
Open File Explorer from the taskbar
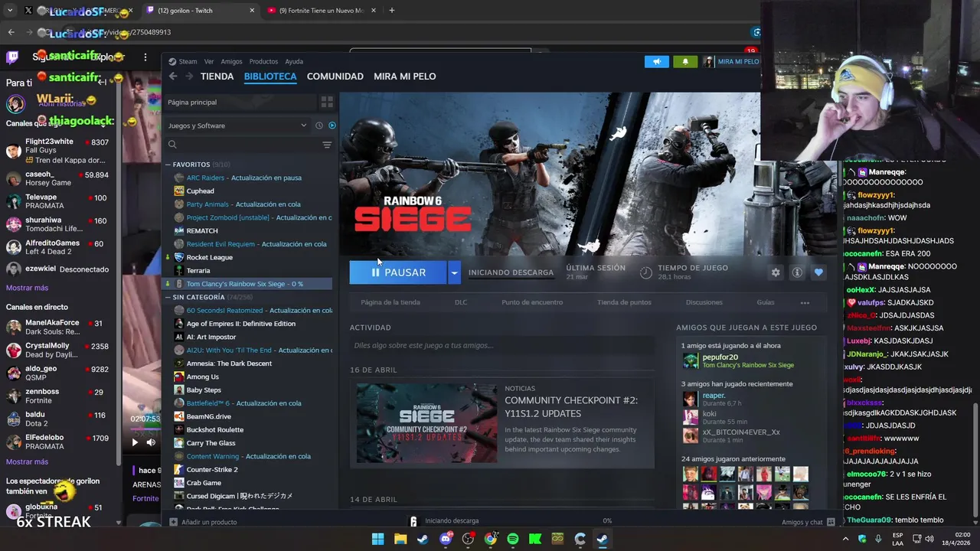pyautogui.click(x=400, y=539)
